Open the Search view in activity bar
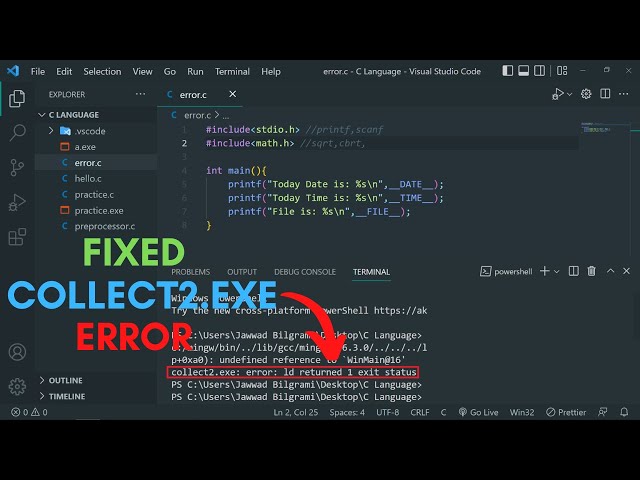Viewport: 640px width, 480px height. [17, 132]
